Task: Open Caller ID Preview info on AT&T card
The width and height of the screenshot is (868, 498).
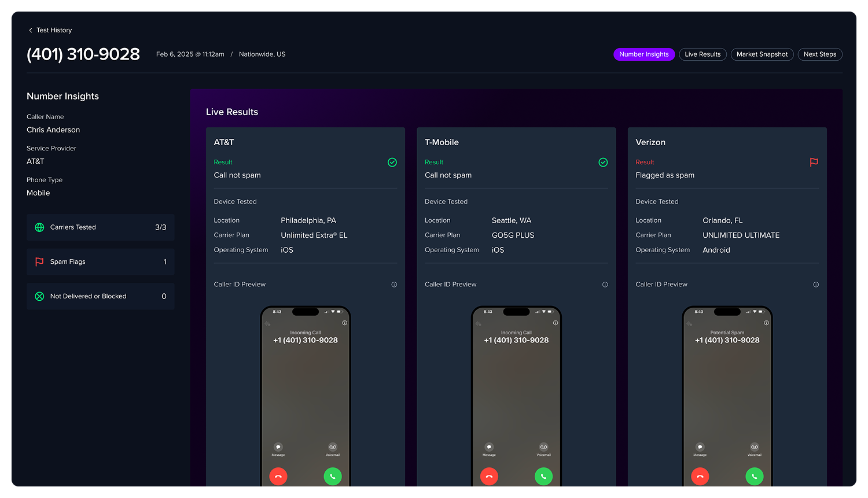Action: click(394, 285)
